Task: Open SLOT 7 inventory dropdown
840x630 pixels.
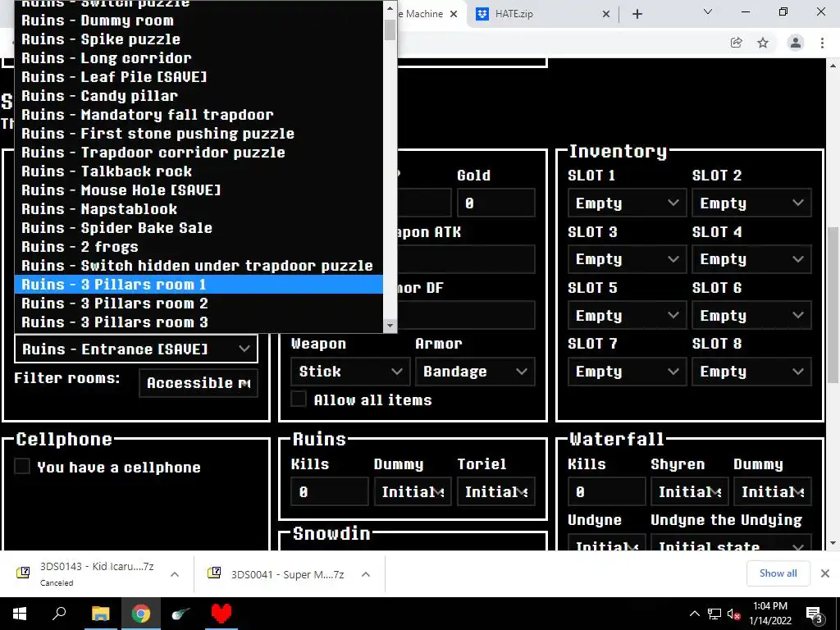Action: (x=627, y=372)
